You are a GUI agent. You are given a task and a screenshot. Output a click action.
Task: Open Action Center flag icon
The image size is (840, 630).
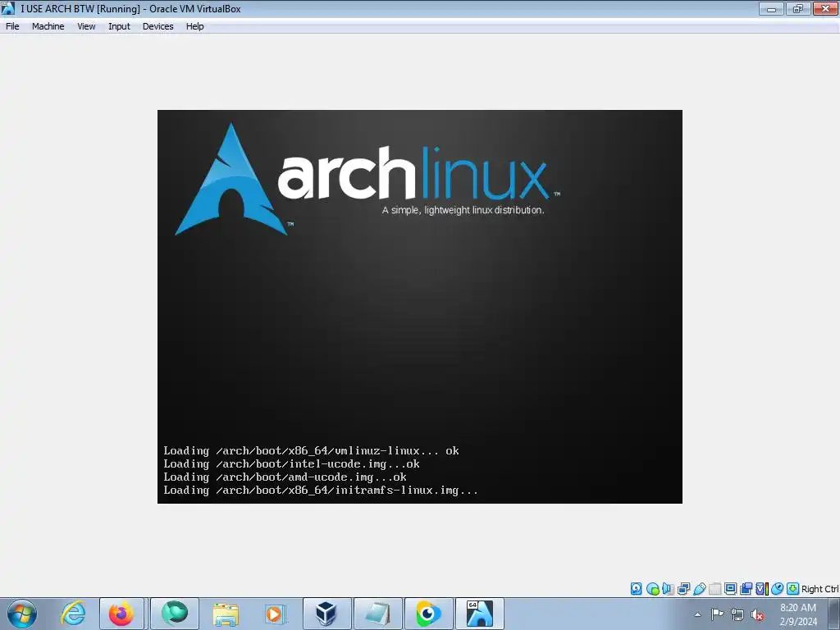point(717,614)
